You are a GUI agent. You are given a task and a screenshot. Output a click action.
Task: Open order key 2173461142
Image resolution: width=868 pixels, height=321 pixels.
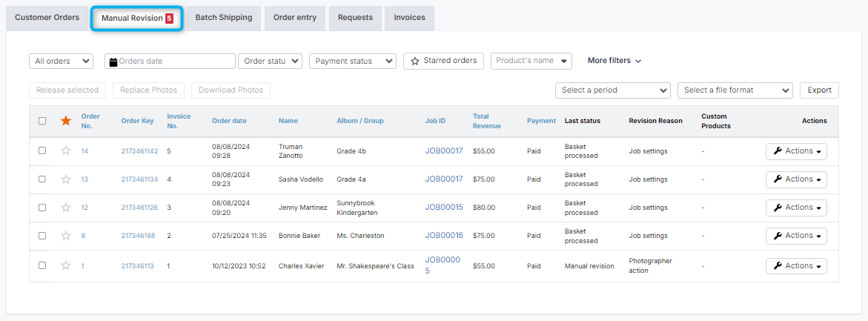139,151
